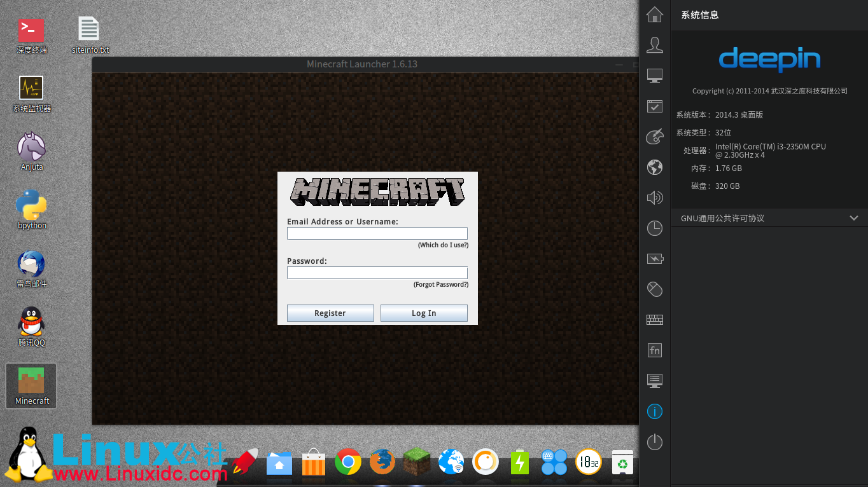This screenshot has height=487, width=868.
Task: Open the Deepin Store bag in dock
Action: click(313, 462)
